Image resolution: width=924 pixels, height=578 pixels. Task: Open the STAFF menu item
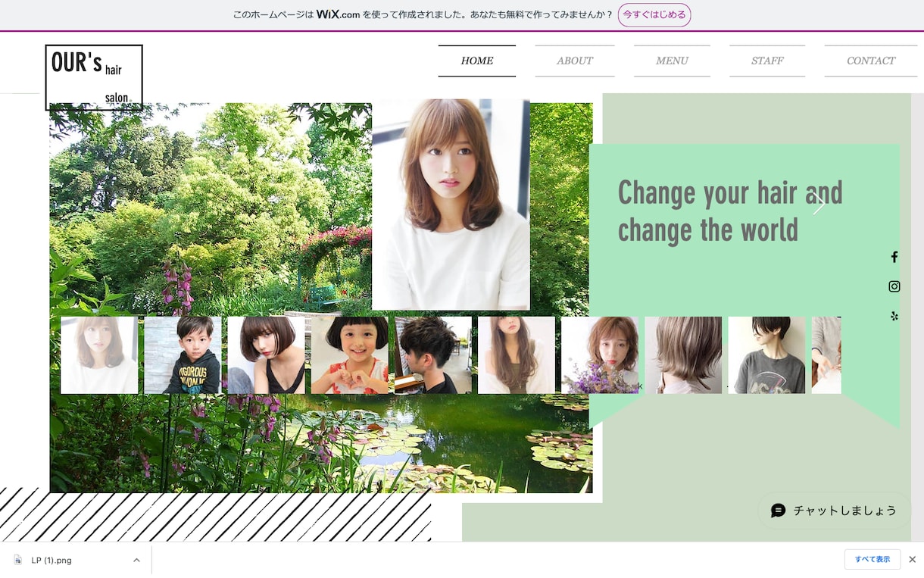767,61
